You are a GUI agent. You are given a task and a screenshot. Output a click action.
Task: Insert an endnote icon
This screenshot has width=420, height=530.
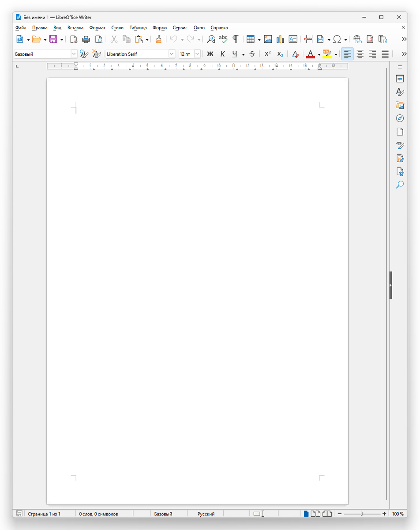(x=382, y=39)
